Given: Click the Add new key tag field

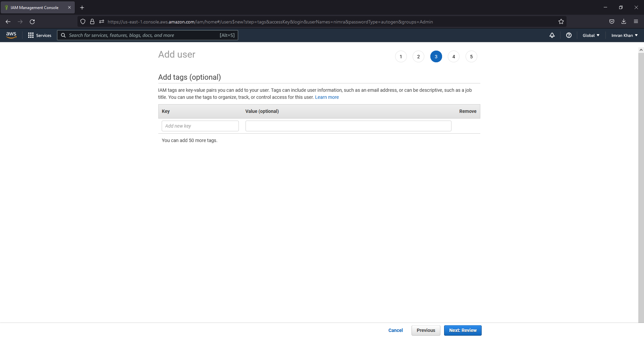Looking at the screenshot, I should (x=200, y=126).
